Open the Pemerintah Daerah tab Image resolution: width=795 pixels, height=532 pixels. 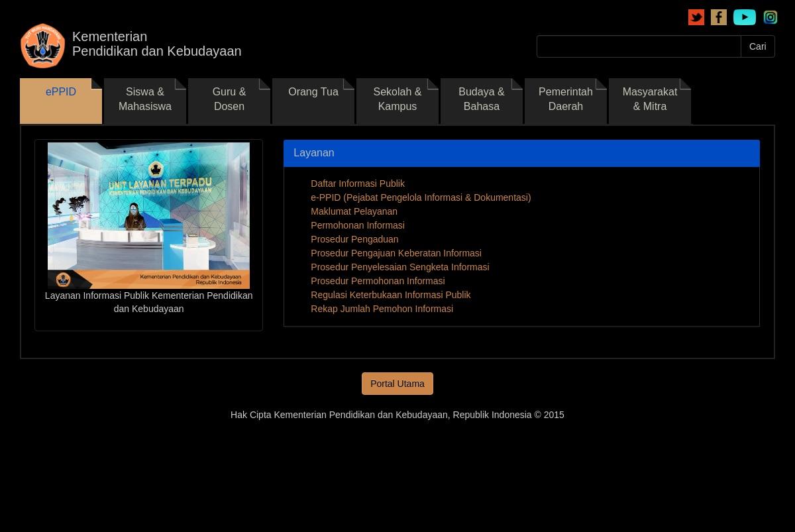[x=566, y=101]
